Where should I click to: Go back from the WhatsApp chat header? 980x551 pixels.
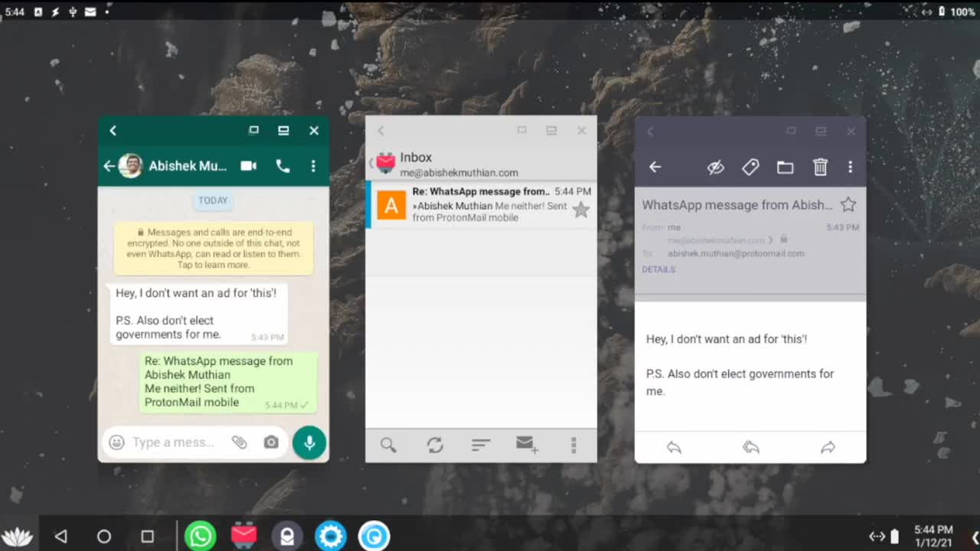(109, 166)
